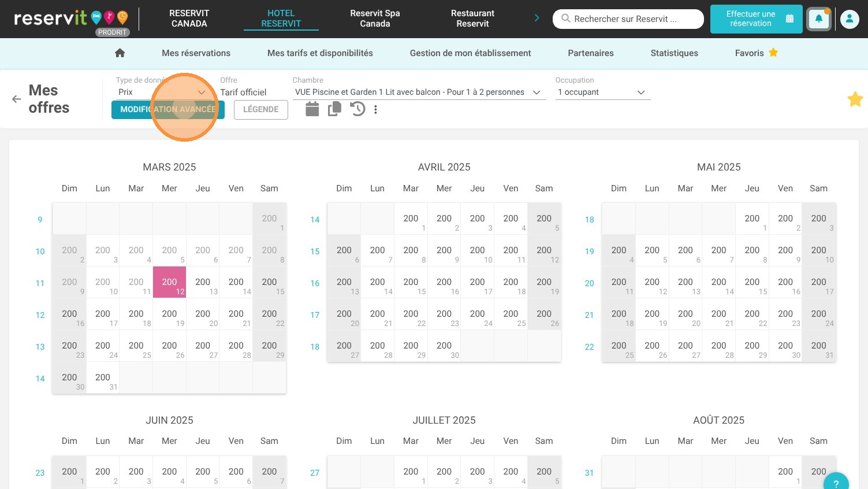Click the Mes offres page title
This screenshot has height=489, width=868.
click(49, 99)
